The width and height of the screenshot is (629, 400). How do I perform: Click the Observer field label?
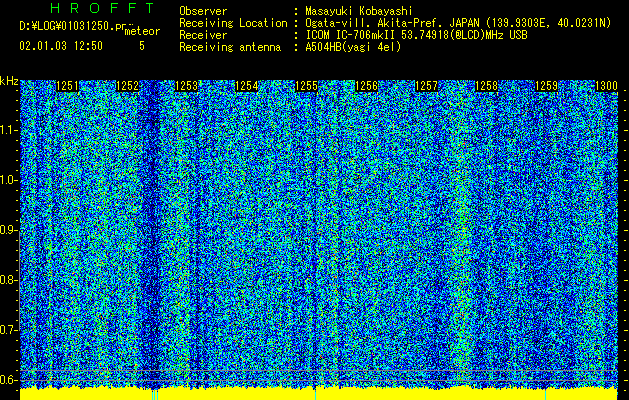click(x=203, y=11)
